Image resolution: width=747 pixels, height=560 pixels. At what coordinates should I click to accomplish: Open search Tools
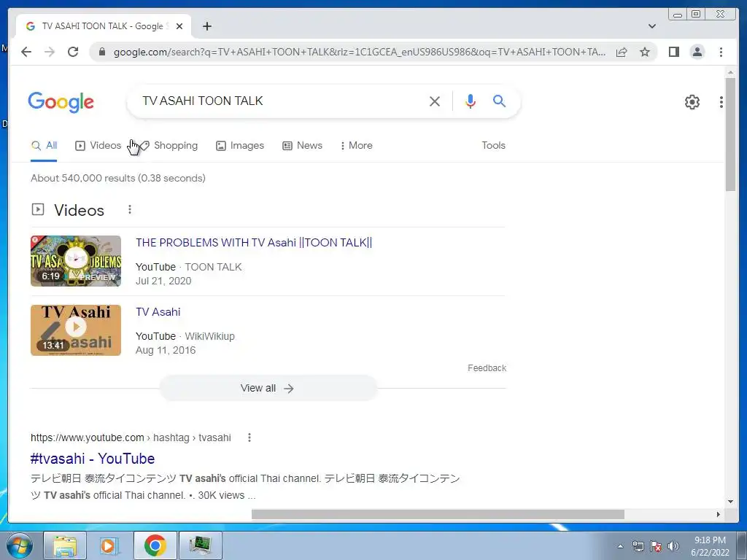pyautogui.click(x=493, y=146)
